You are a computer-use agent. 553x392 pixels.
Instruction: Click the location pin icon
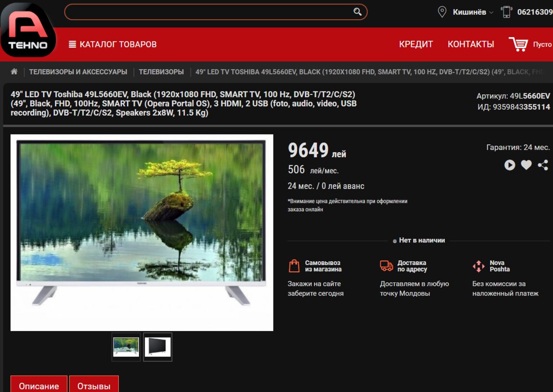(x=442, y=12)
